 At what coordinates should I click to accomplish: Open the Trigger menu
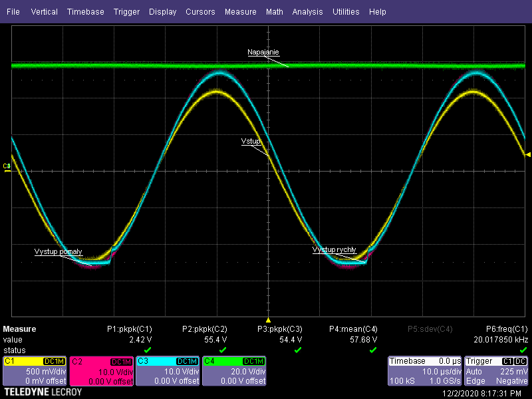(126, 12)
